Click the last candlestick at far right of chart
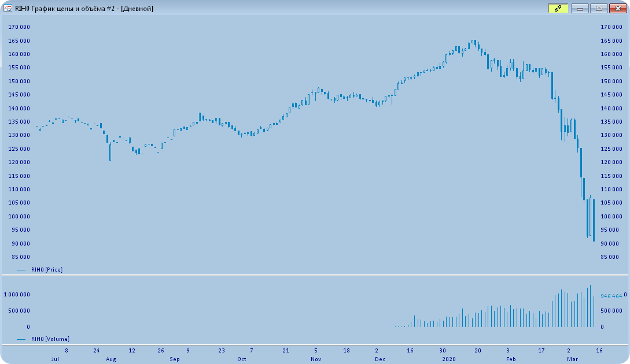This screenshot has height=364, width=630. (x=594, y=220)
